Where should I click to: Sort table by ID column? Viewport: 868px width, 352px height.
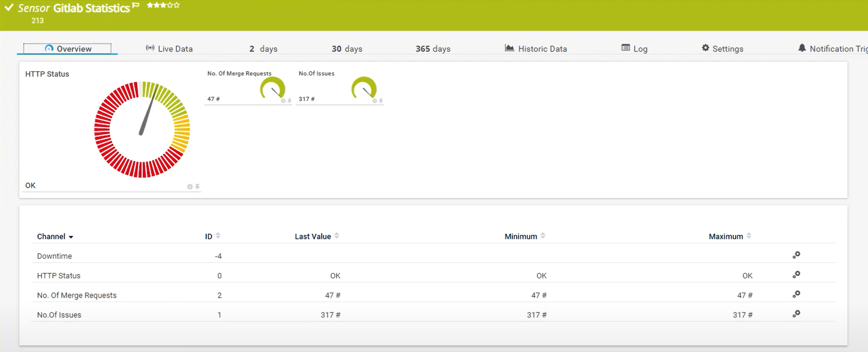[x=218, y=236]
